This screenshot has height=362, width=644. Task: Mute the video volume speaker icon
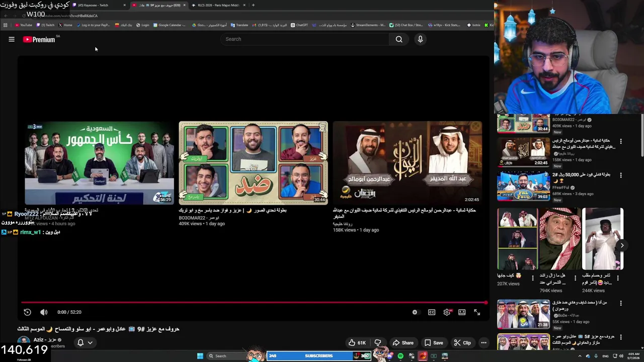click(x=44, y=312)
